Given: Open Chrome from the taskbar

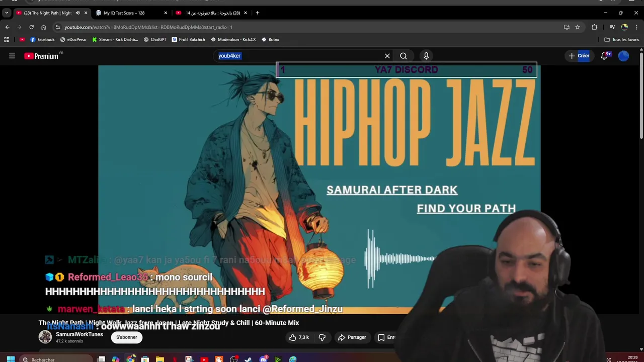Looking at the screenshot, I should [130, 359].
